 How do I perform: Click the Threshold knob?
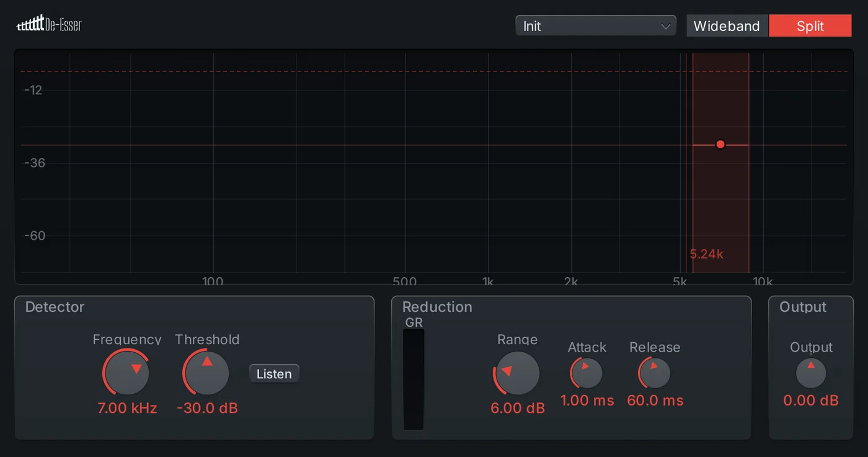click(206, 373)
